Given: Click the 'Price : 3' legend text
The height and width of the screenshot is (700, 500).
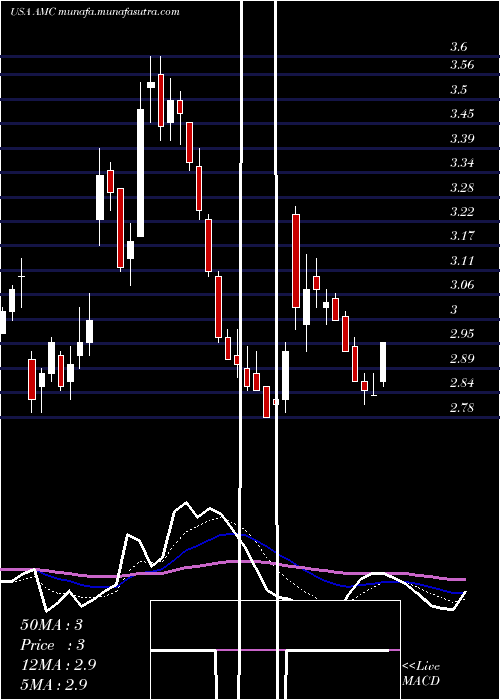Looking at the screenshot, I should 52,645.
